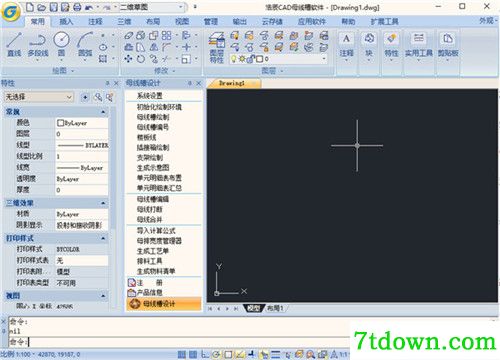Open Layer Properties (图层特性) manager
This screenshot has width=500, height=360.
click(x=217, y=48)
